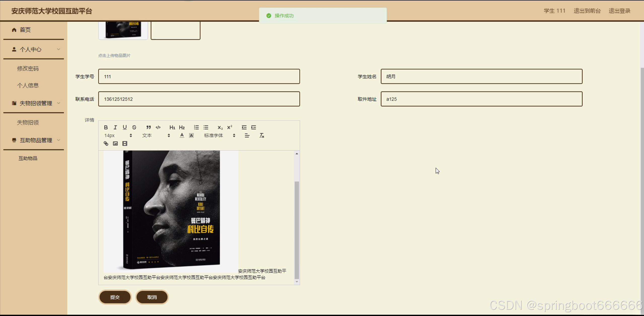Clear text formatting with Tx icon
This screenshot has width=644, height=316.
[262, 135]
